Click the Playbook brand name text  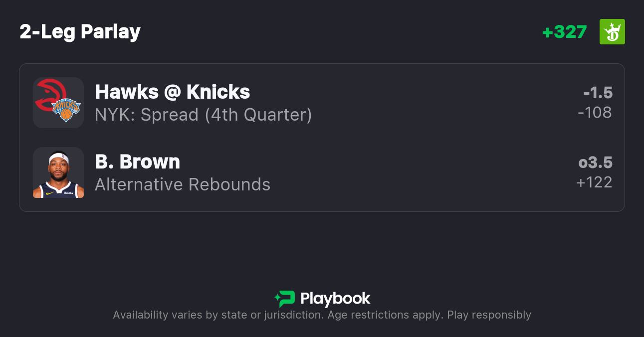coord(335,299)
